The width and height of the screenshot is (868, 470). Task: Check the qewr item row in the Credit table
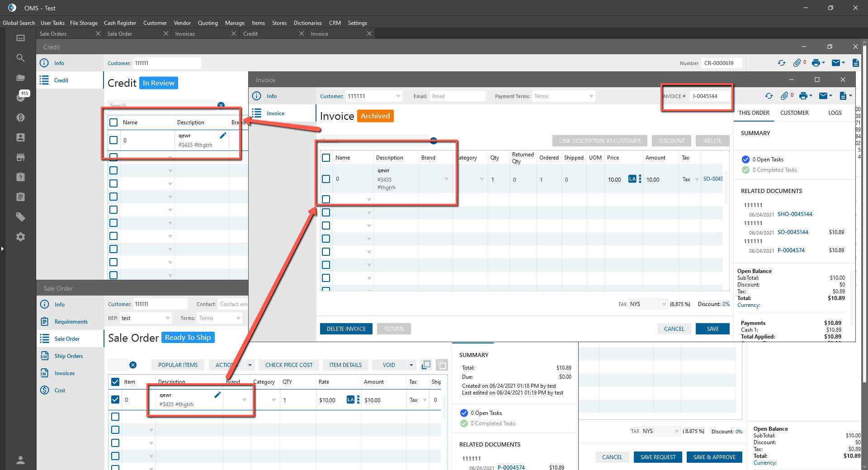(113, 140)
